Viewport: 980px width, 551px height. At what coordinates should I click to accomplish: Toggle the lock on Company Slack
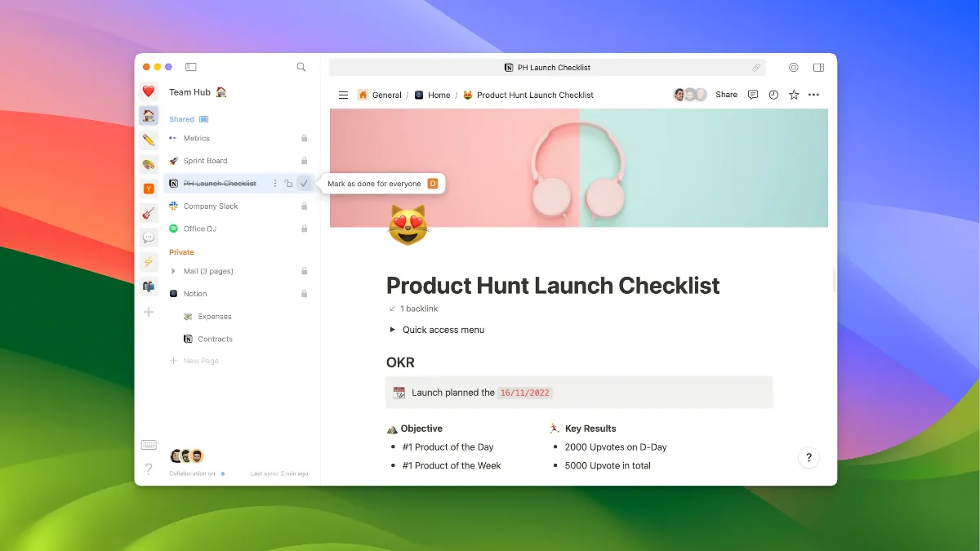[304, 207]
